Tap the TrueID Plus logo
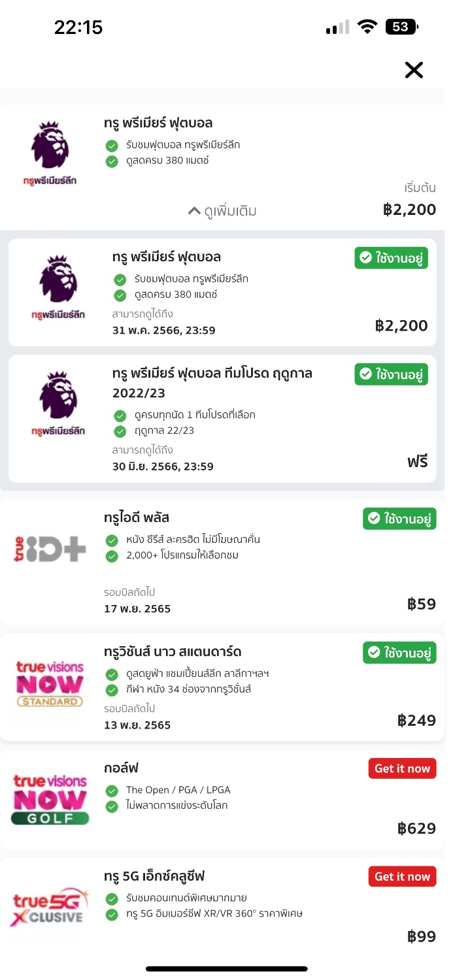This screenshot has width=453, height=980. (x=50, y=549)
